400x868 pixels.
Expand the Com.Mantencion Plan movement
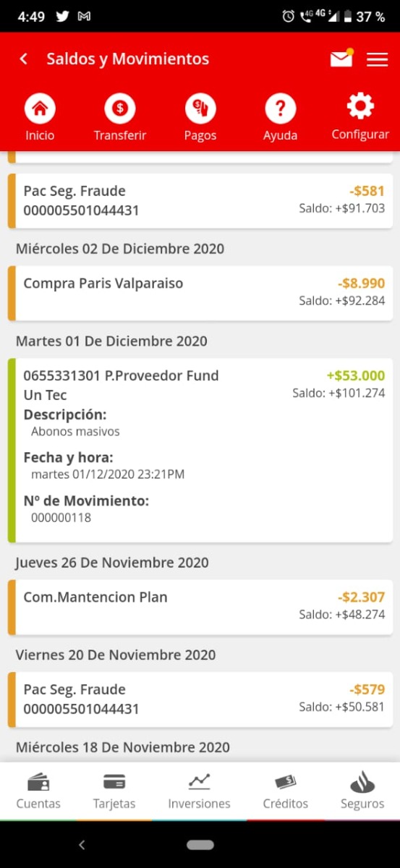(x=200, y=607)
